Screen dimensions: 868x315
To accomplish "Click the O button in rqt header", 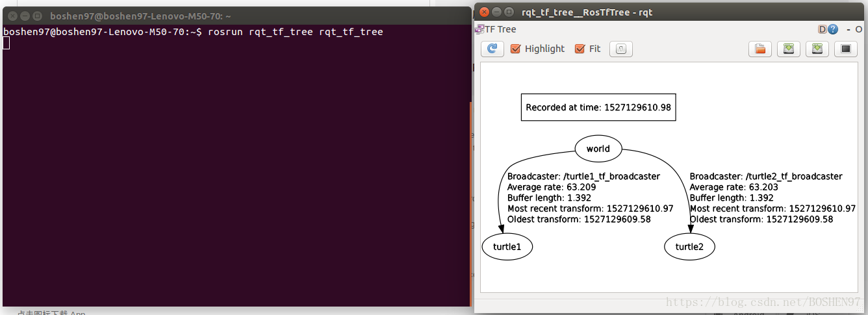I will (858, 29).
